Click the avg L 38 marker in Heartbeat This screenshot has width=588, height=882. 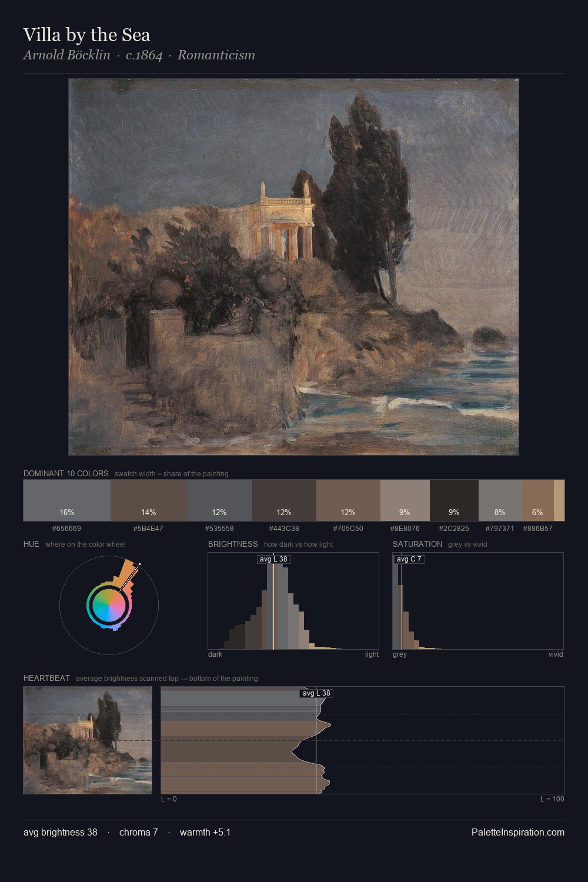point(316,693)
